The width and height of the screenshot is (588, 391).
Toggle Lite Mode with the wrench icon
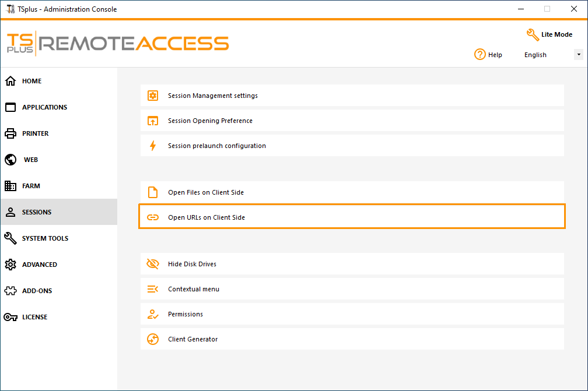click(x=533, y=34)
